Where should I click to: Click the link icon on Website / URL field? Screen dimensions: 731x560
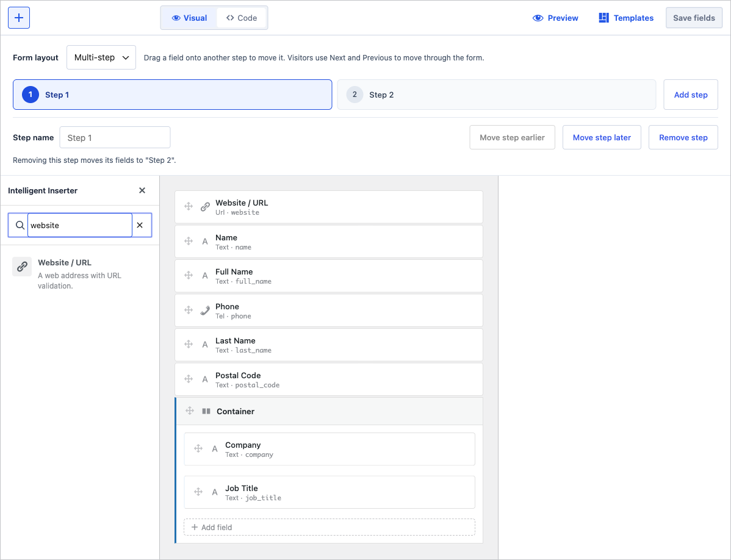tap(205, 207)
